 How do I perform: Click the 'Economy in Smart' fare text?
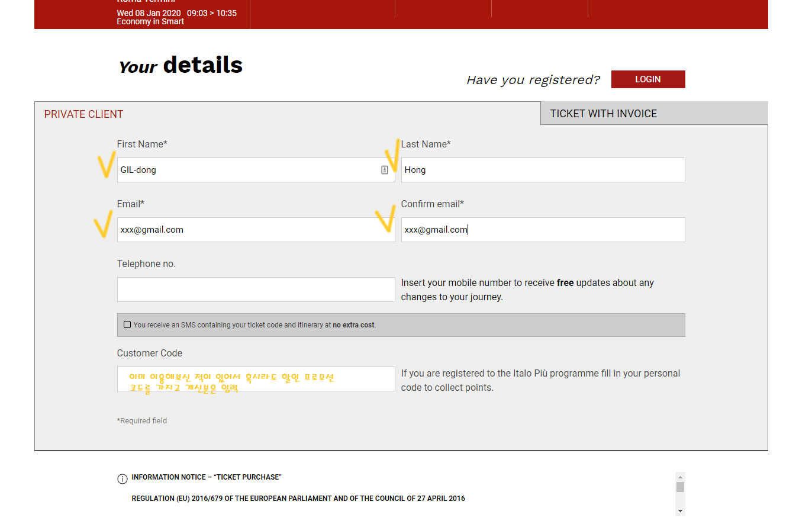150,21
